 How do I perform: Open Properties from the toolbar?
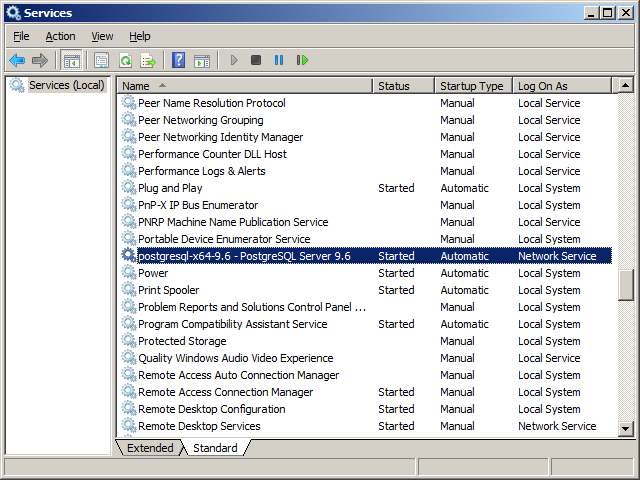101,60
